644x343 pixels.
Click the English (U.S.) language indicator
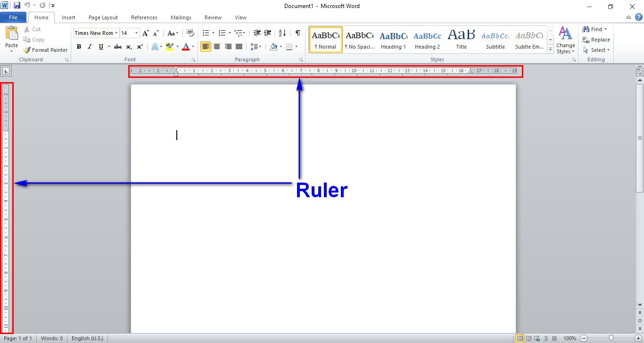pyautogui.click(x=87, y=338)
